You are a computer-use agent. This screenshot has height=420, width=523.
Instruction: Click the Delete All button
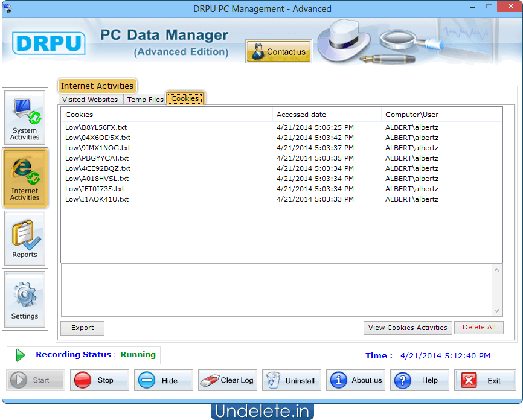point(479,327)
